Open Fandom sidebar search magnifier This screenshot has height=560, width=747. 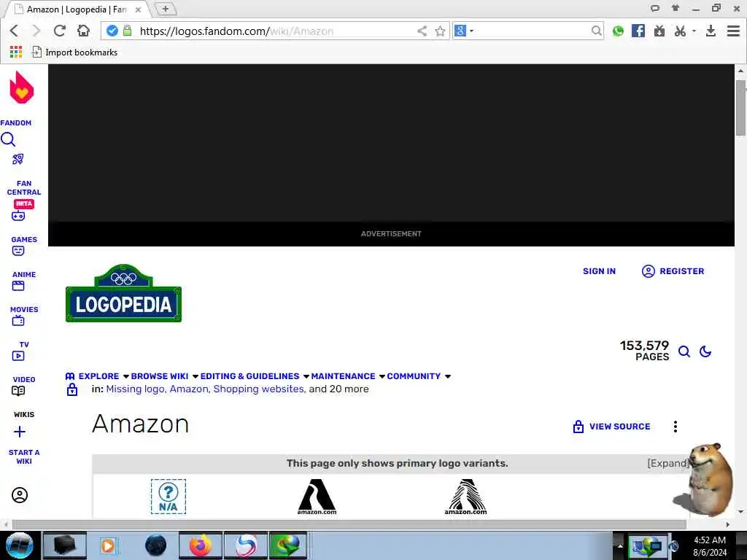point(8,139)
